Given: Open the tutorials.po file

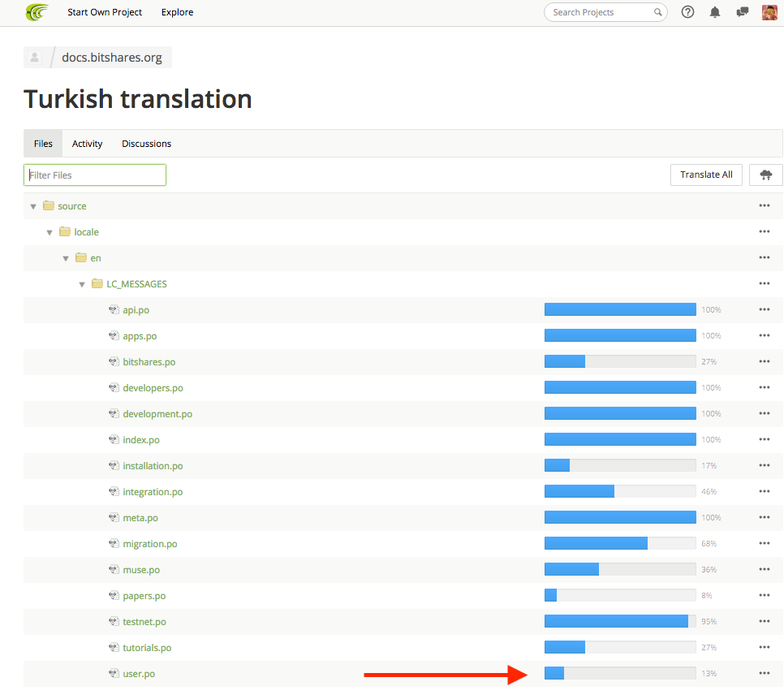Looking at the screenshot, I should [x=147, y=648].
